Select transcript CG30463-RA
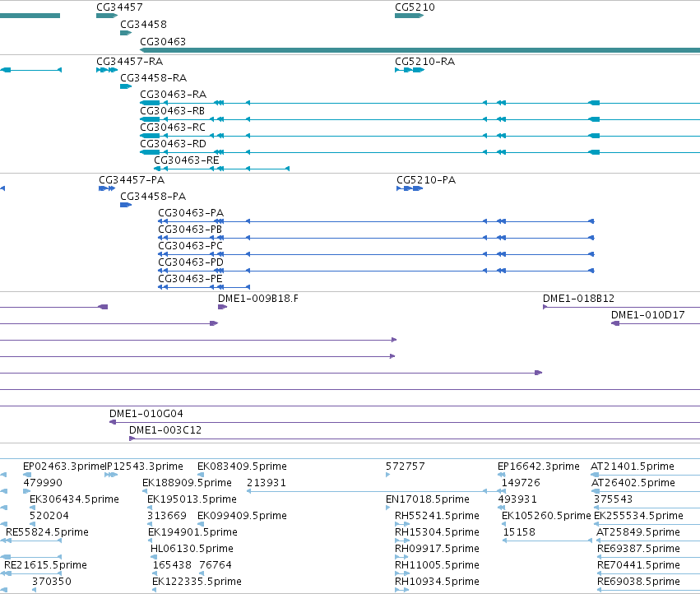 (174, 95)
